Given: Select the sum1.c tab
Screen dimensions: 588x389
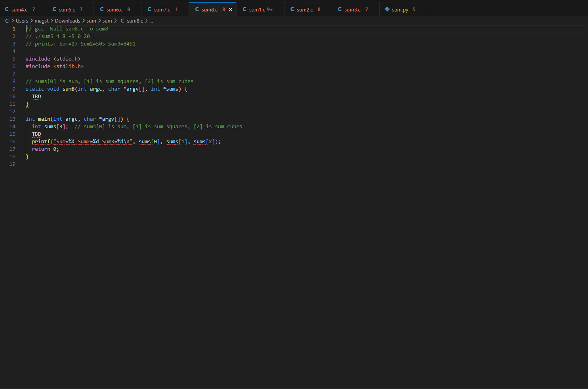Looking at the screenshot, I should [260, 9].
